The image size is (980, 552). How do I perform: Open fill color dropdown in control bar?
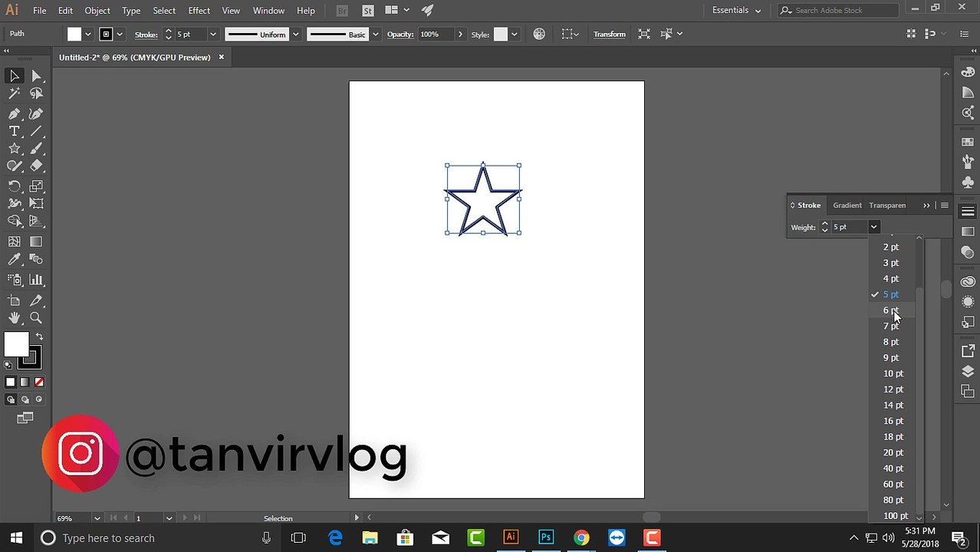pos(87,34)
